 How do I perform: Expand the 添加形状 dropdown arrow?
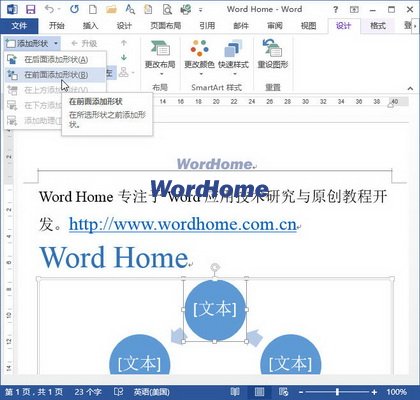point(56,43)
